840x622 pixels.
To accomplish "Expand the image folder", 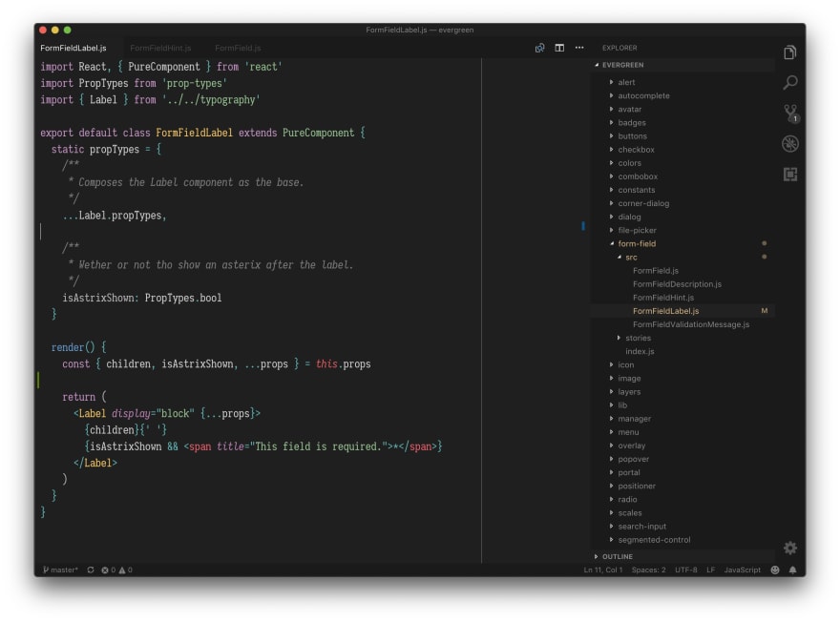I will coord(683,379).
